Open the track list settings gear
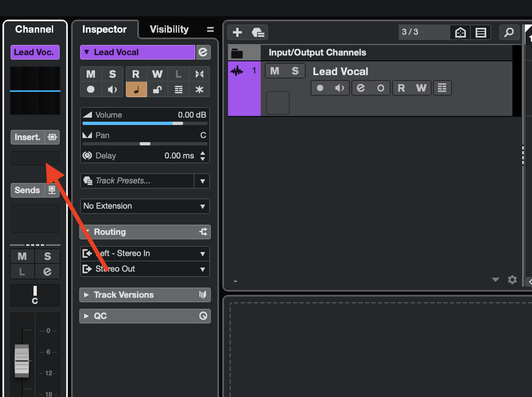Image resolution: width=532 pixels, height=397 pixels. click(512, 280)
